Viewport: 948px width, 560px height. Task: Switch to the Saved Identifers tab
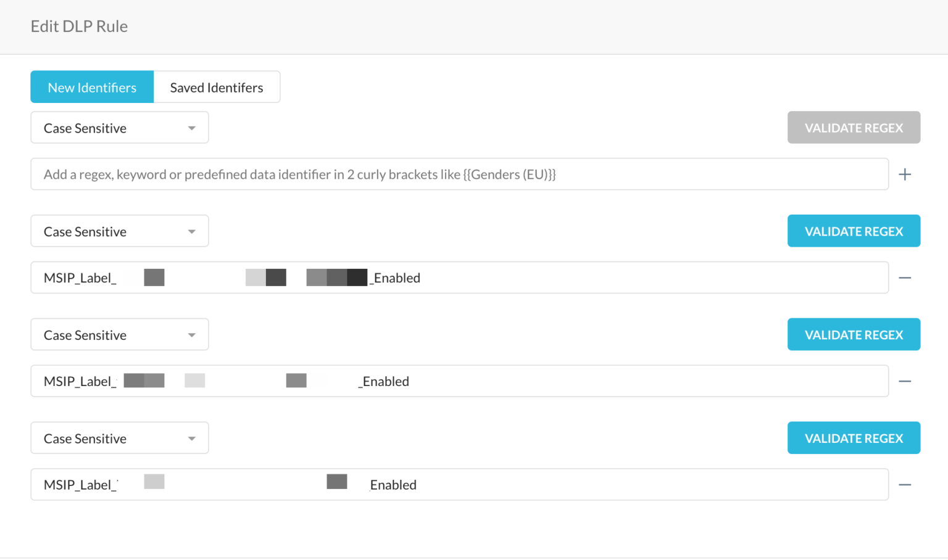(x=217, y=87)
